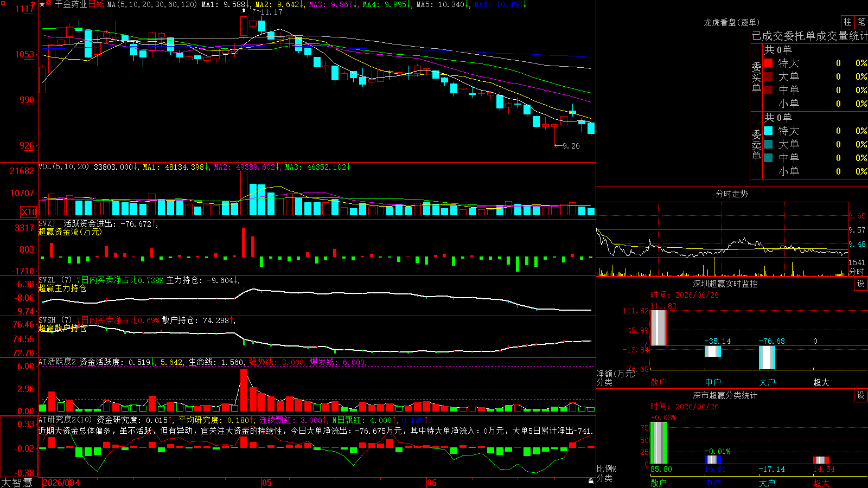
Task: Click the blue 中户 bar in 深市超赢分类统计
Action: [x=713, y=460]
